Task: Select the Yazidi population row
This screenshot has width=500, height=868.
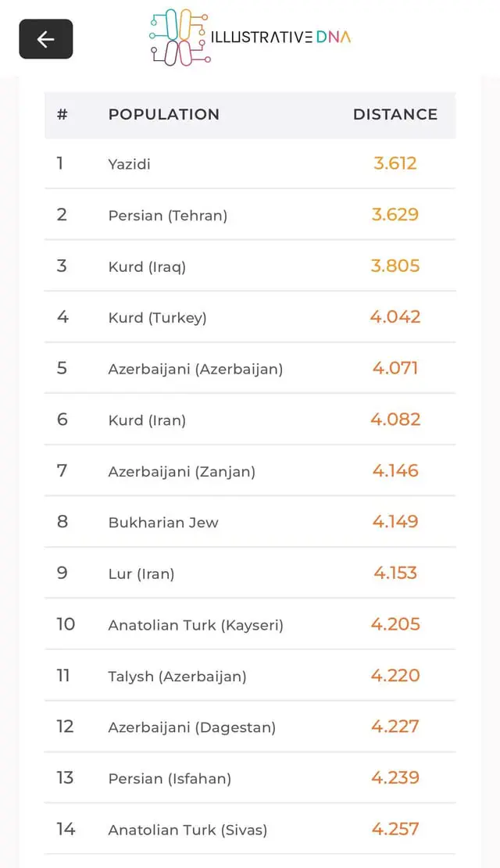Action: [x=130, y=164]
